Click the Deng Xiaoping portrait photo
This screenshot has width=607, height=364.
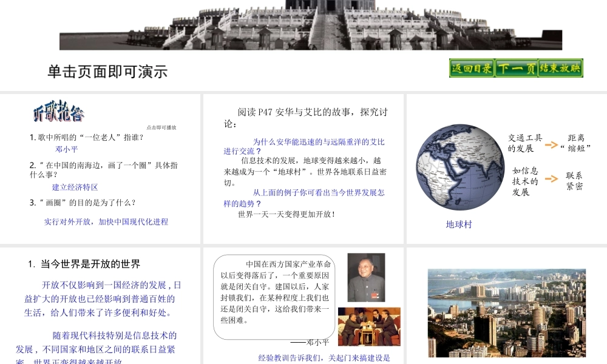click(366, 277)
